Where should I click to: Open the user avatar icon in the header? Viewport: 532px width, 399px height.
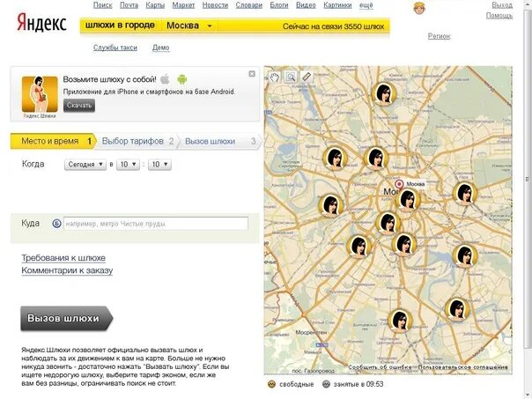click(x=419, y=8)
